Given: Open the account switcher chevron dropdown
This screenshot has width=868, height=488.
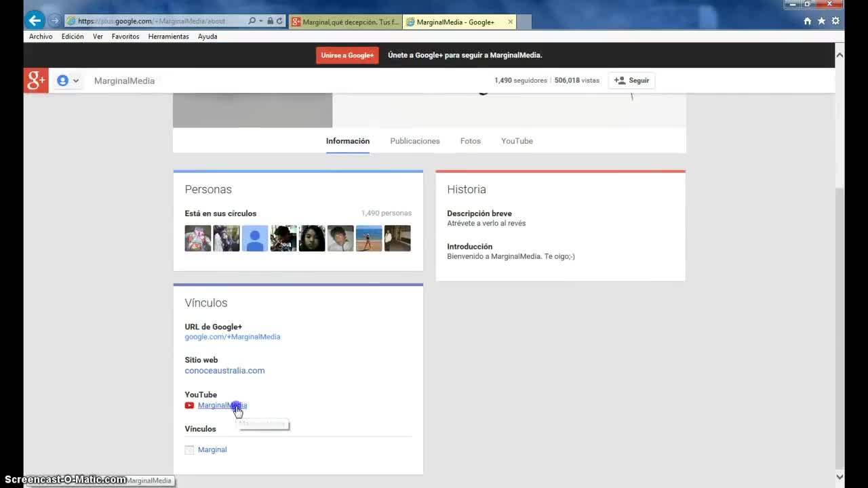Looking at the screenshot, I should pos(76,80).
